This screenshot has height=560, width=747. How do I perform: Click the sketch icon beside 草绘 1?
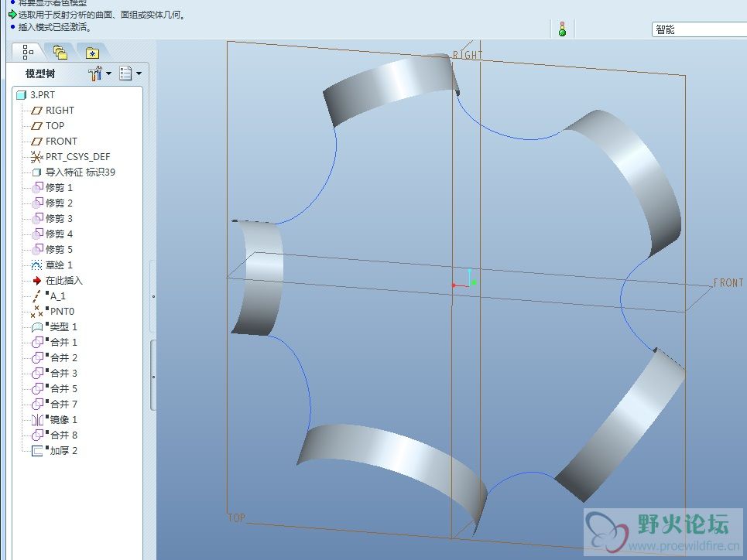(x=36, y=265)
